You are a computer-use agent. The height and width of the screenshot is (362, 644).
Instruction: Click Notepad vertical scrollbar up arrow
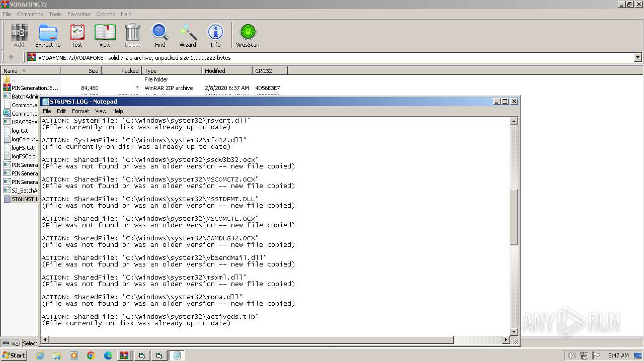[x=514, y=121]
